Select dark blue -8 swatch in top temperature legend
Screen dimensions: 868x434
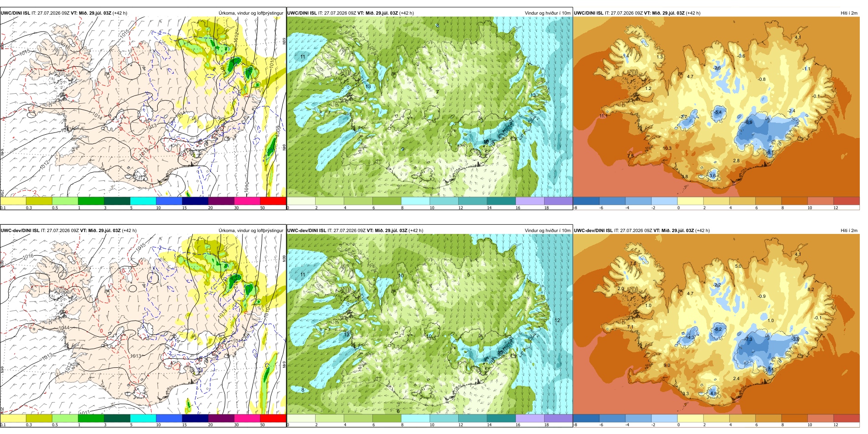pyautogui.click(x=586, y=201)
